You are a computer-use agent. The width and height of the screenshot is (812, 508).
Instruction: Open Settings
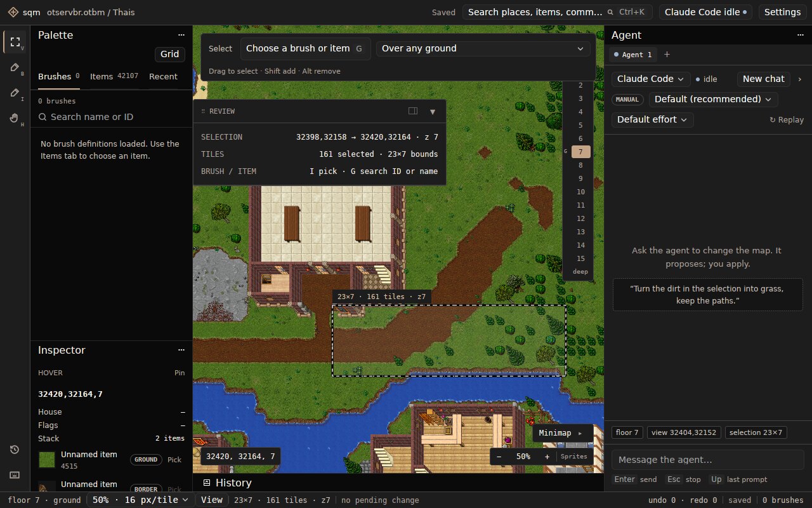click(x=783, y=12)
